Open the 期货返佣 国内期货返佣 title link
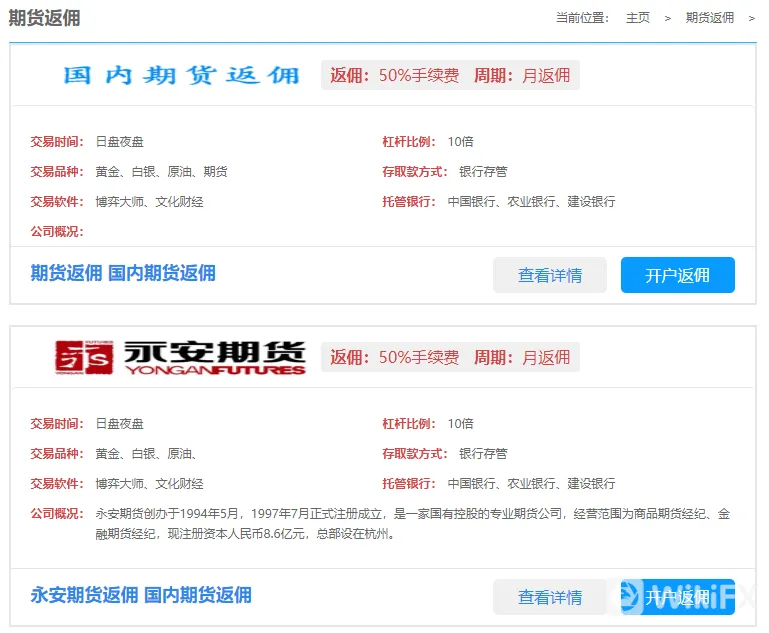The width and height of the screenshot is (769, 633). pyautogui.click(x=123, y=273)
